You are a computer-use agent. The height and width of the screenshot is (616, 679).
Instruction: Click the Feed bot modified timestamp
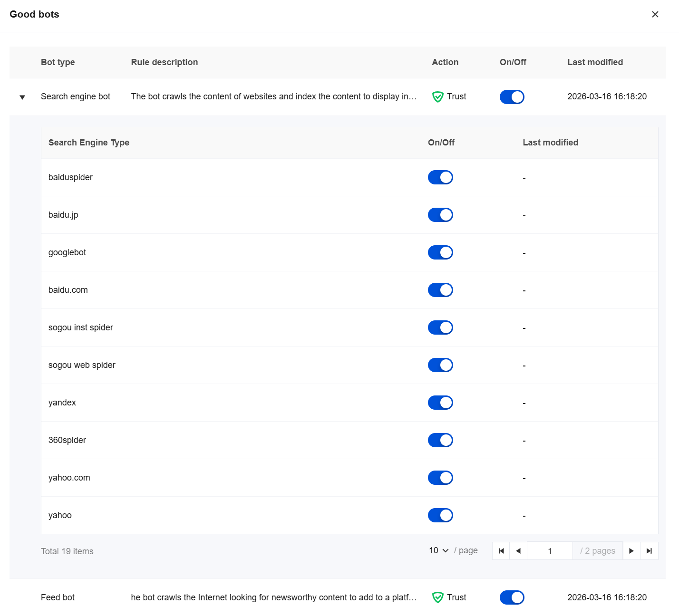pos(607,597)
